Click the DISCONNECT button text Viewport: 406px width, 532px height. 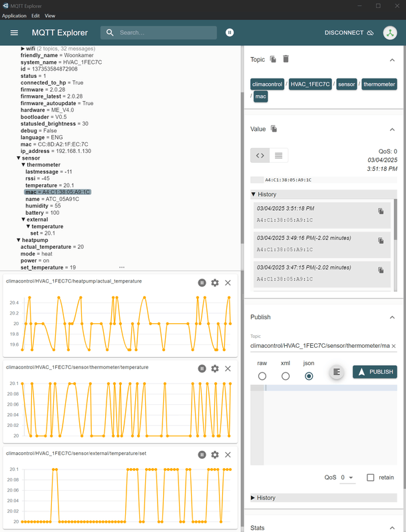coord(344,33)
